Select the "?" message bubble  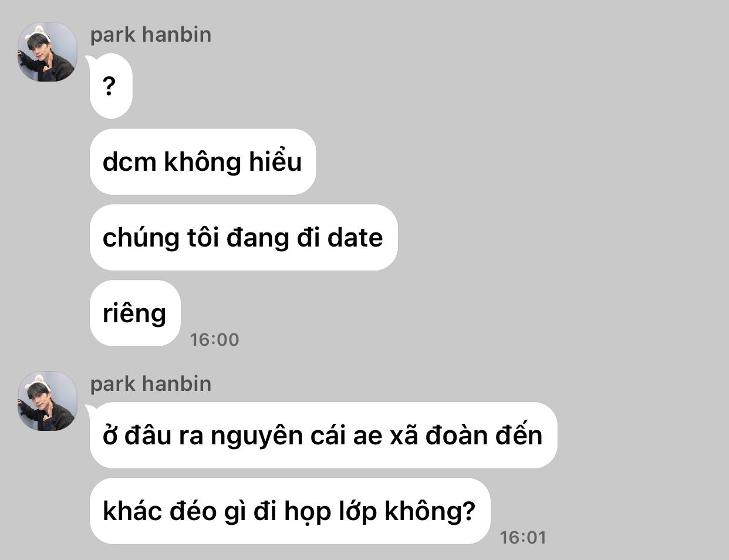[110, 86]
